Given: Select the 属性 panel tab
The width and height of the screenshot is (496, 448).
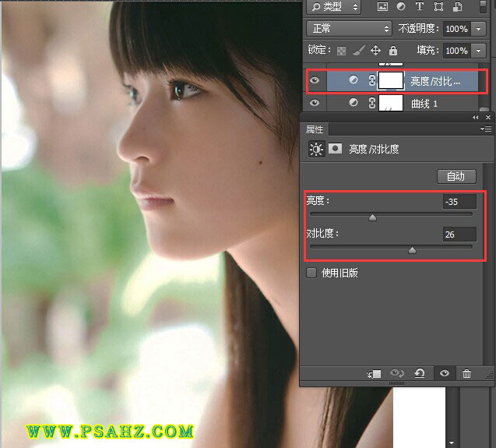Looking at the screenshot, I should pos(315,129).
